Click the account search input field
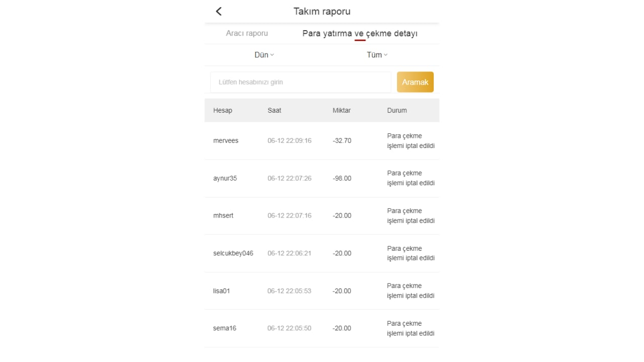 300,82
